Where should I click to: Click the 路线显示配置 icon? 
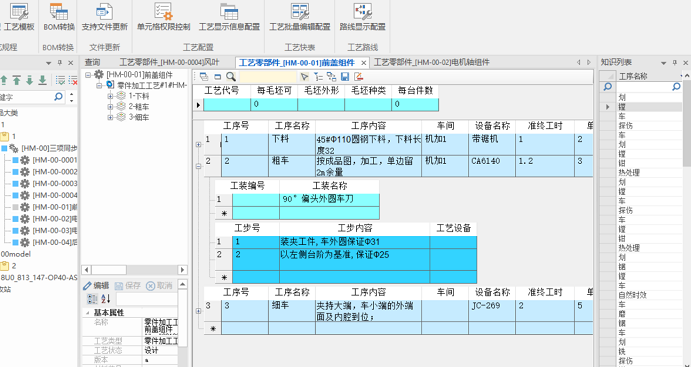point(362,11)
